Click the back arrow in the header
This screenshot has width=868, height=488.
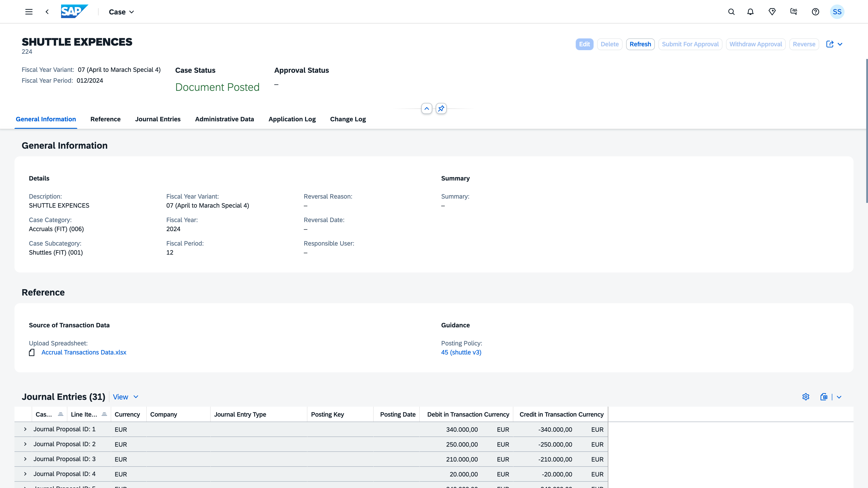click(47, 12)
